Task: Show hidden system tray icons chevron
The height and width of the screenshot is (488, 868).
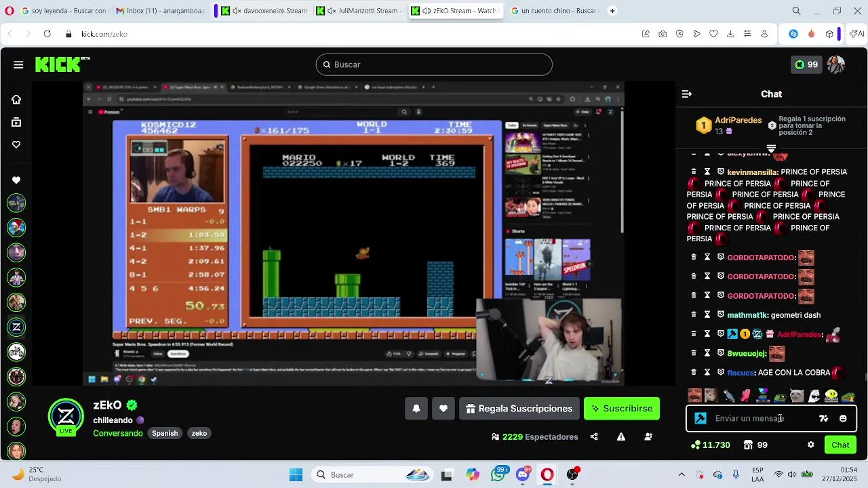Action: click(682, 475)
